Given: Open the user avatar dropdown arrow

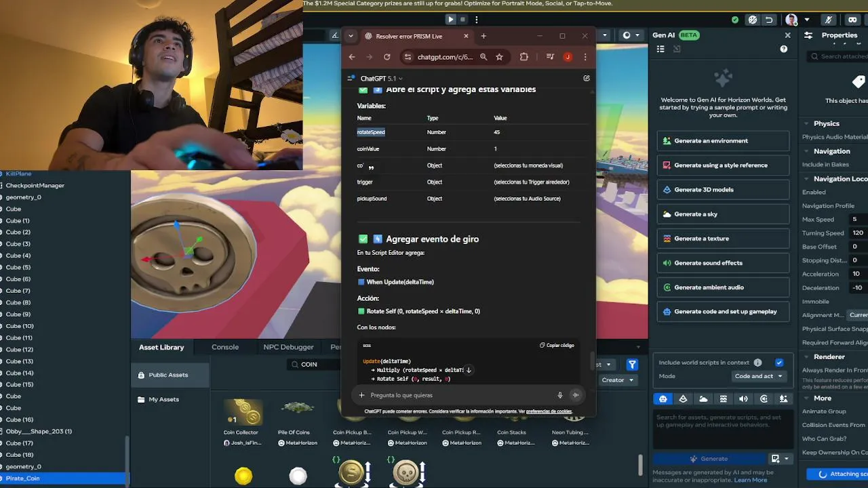Looking at the screenshot, I should (x=807, y=20).
